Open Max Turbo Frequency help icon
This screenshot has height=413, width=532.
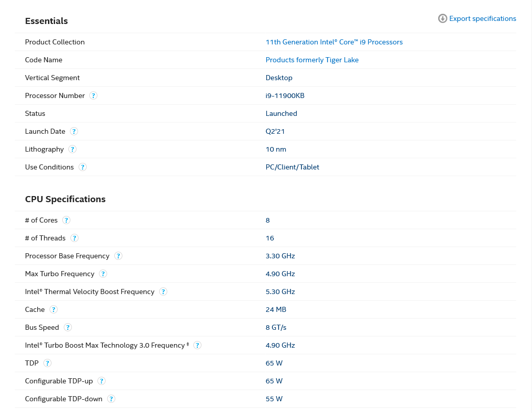(x=103, y=274)
